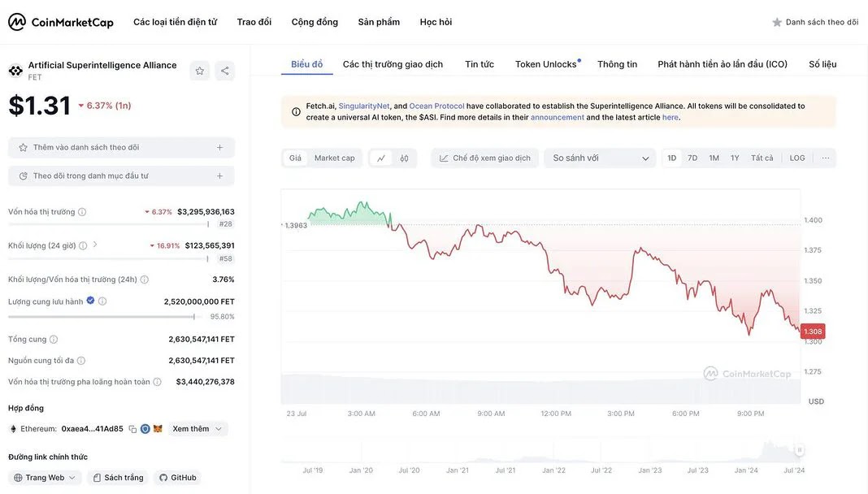Click the market cap rank #28 bar
868x494 pixels.
pos(109,224)
